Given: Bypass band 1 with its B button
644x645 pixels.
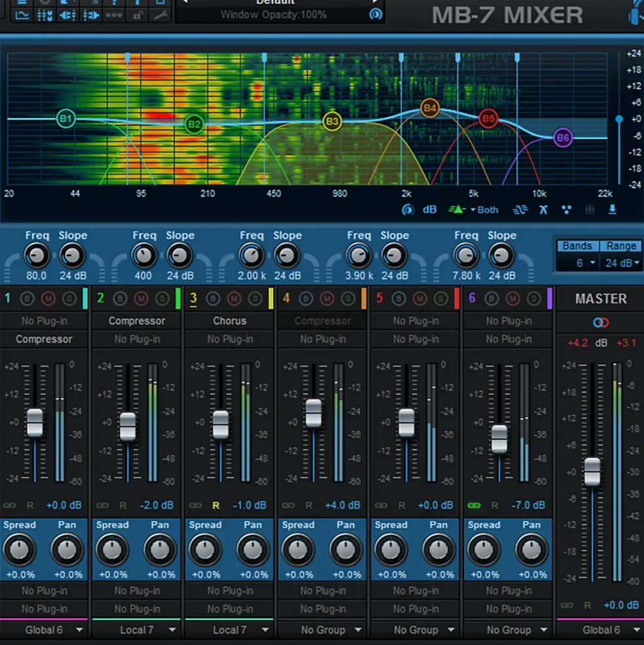Looking at the screenshot, I should pos(27,298).
